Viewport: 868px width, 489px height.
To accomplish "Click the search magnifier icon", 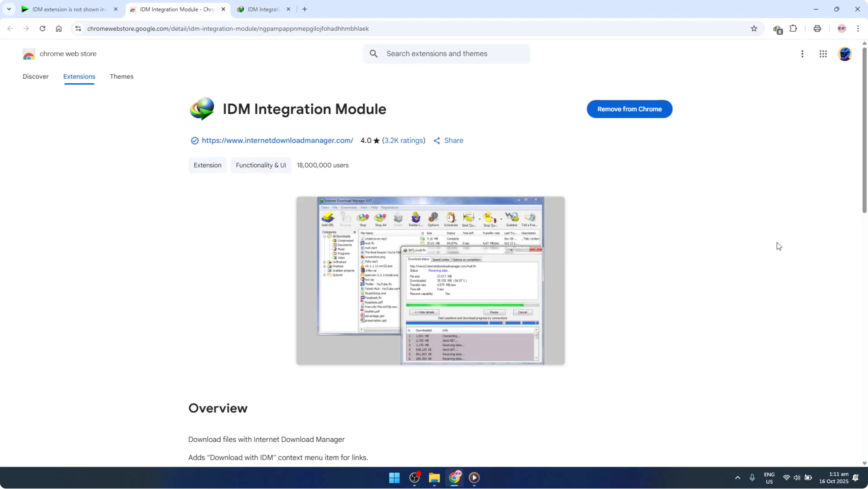I will tap(373, 54).
